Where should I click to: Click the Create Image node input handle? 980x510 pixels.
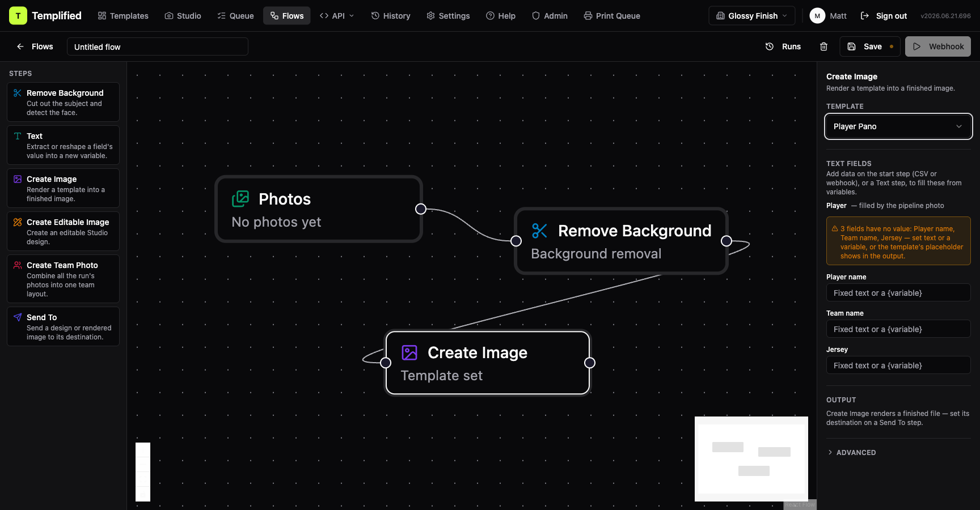386,363
